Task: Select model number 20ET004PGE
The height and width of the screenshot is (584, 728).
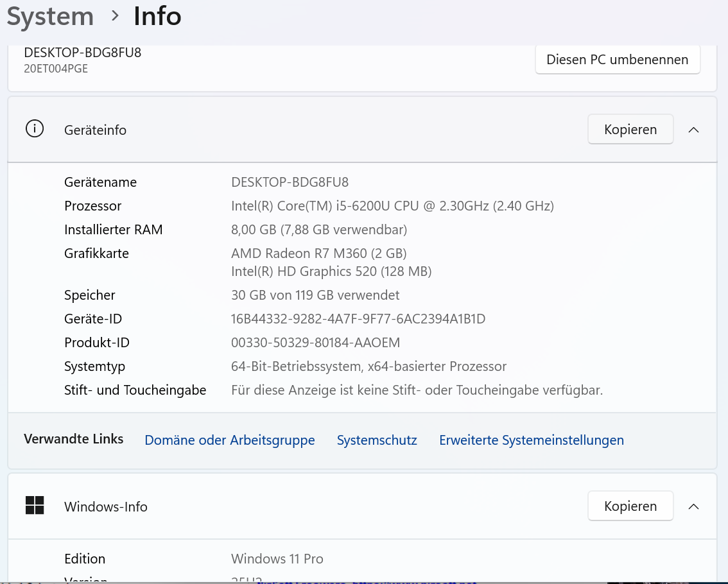Action: (x=56, y=69)
